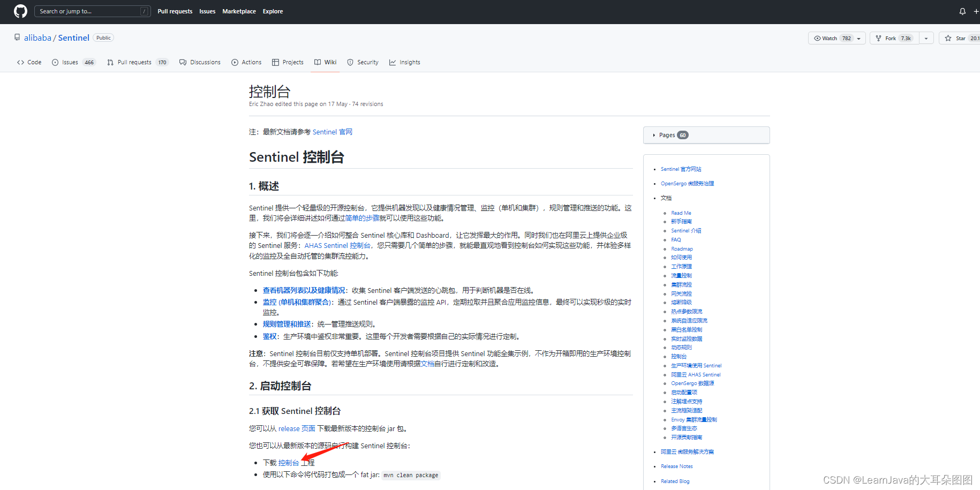980x490 pixels.
Task: Fork the Sentinel repository
Action: pos(895,38)
